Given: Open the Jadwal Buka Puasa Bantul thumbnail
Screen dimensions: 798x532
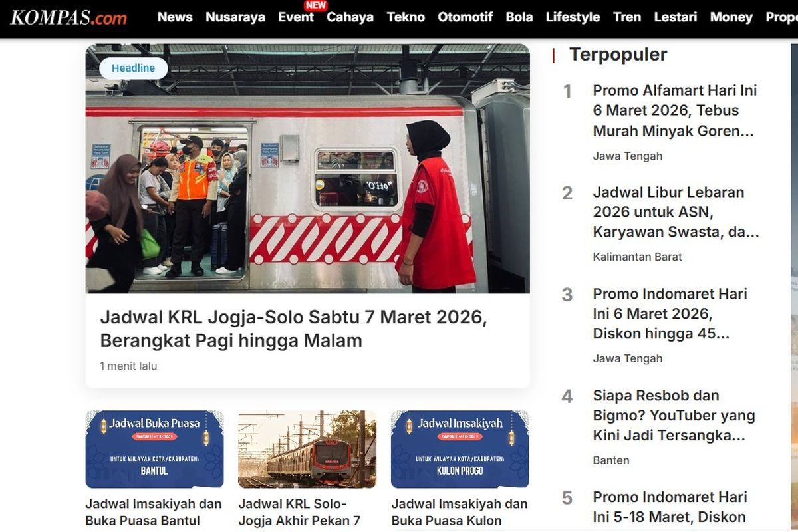Looking at the screenshot, I should pos(155,450).
